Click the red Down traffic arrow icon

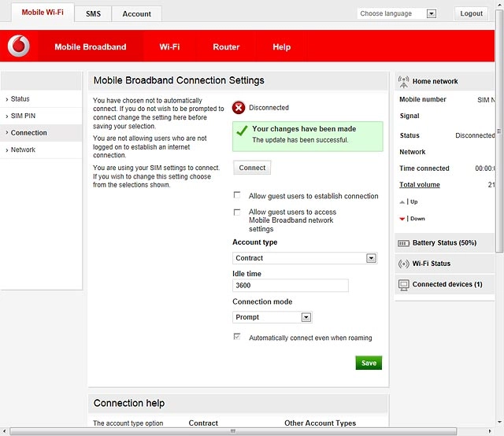click(402, 219)
